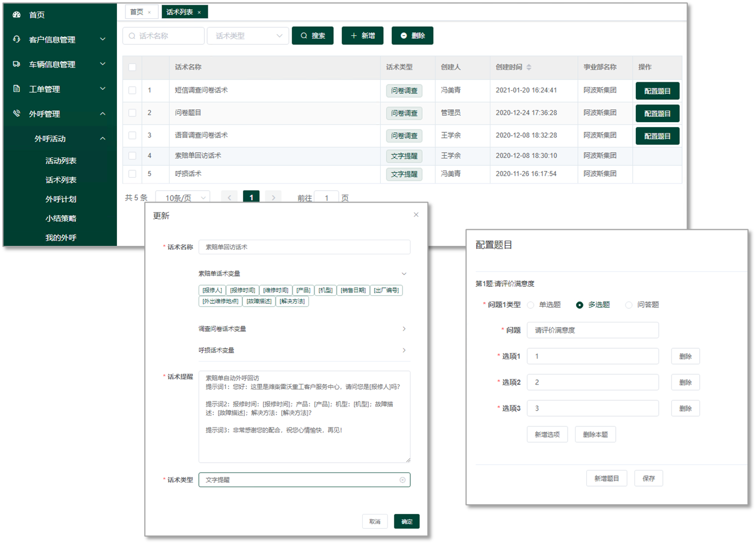Close the 更新 dialog with X icon
The height and width of the screenshot is (544, 756).
416,215
